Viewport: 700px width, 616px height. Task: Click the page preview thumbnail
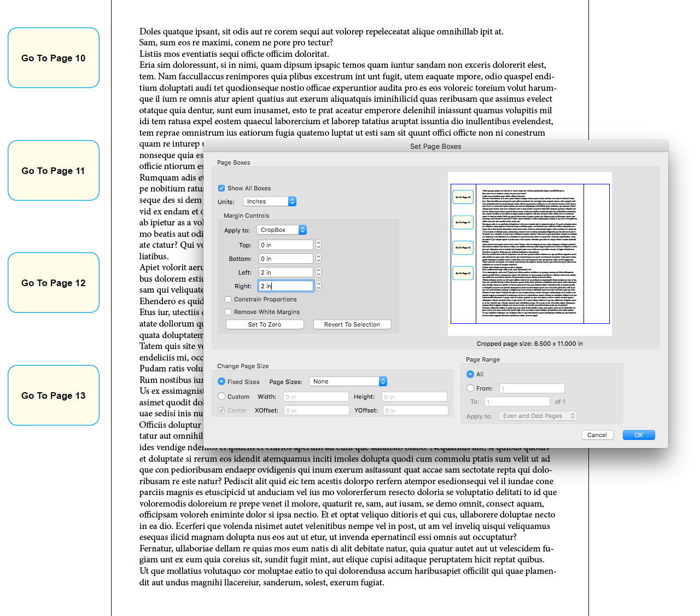tap(530, 254)
